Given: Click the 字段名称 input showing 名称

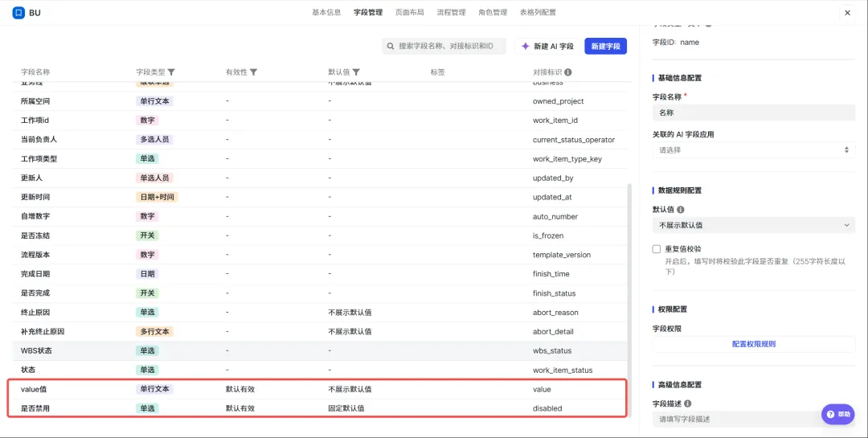Looking at the screenshot, I should coord(754,113).
